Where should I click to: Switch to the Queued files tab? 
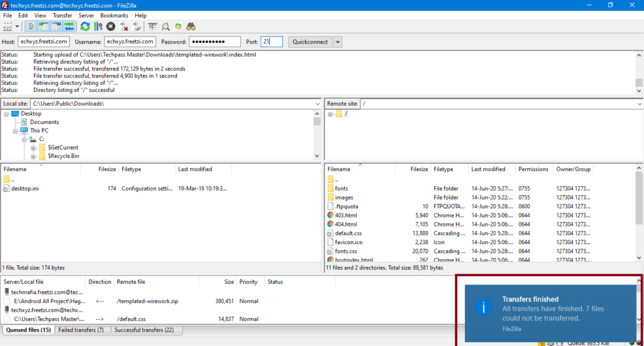[28, 330]
